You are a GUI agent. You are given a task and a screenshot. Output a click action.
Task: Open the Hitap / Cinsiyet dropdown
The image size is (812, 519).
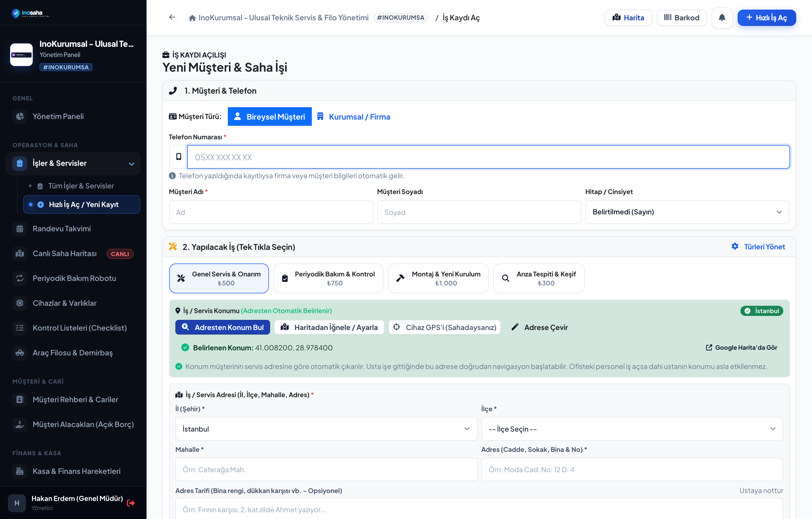[687, 212]
